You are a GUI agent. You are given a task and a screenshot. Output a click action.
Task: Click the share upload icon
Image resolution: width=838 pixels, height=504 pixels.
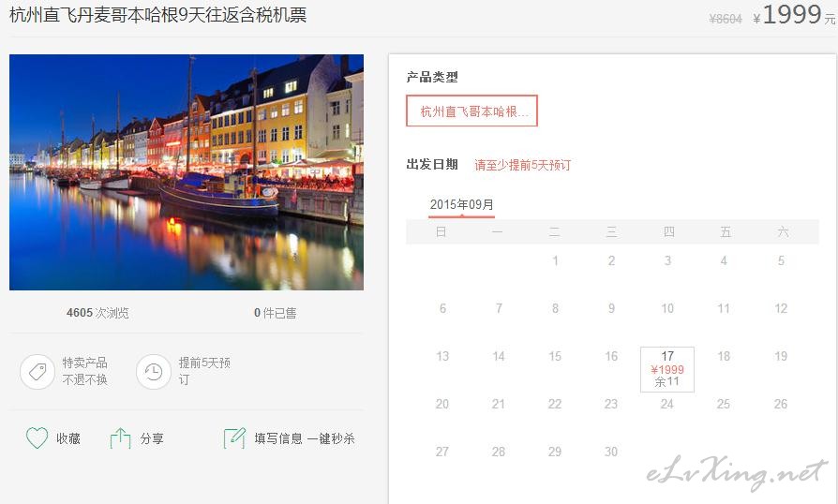[120, 438]
